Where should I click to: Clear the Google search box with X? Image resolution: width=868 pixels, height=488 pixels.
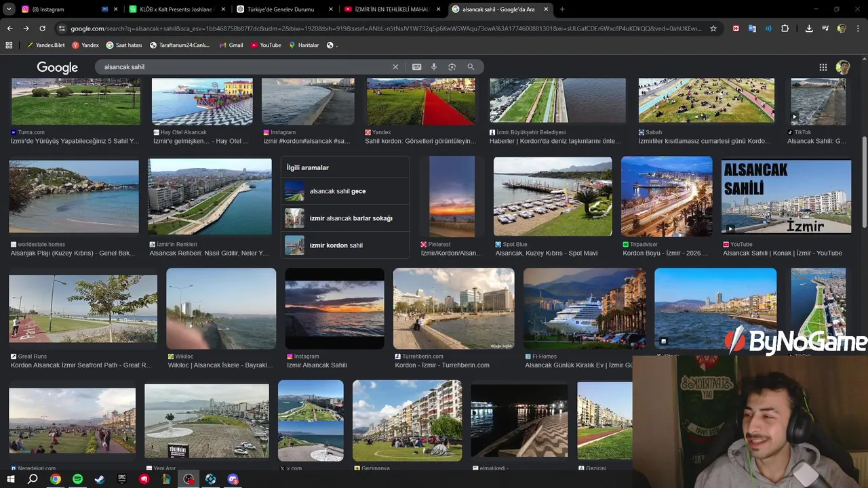[395, 67]
